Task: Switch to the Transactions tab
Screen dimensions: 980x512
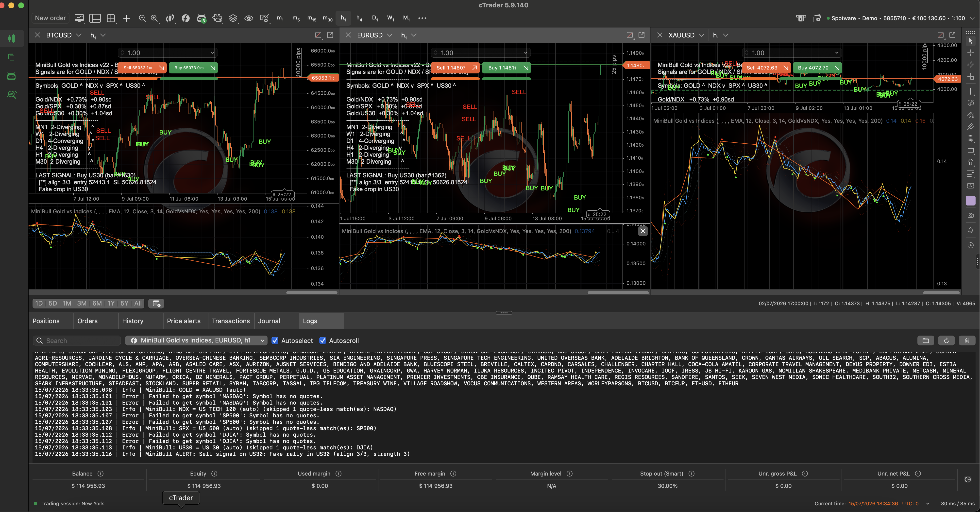Action: click(231, 321)
